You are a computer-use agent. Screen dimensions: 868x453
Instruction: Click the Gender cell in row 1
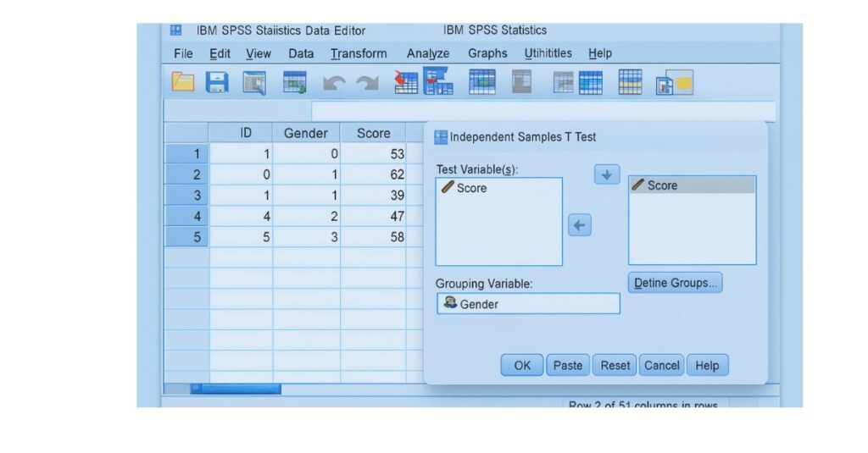coord(306,154)
